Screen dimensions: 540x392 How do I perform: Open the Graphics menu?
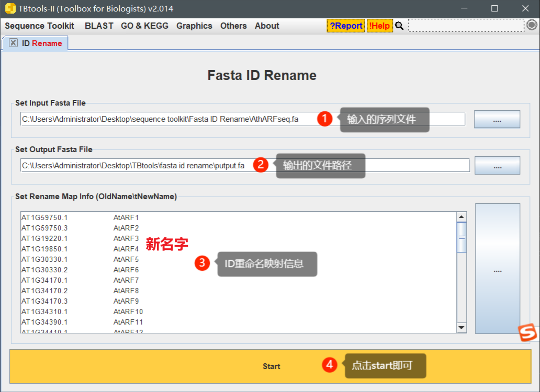tap(194, 26)
